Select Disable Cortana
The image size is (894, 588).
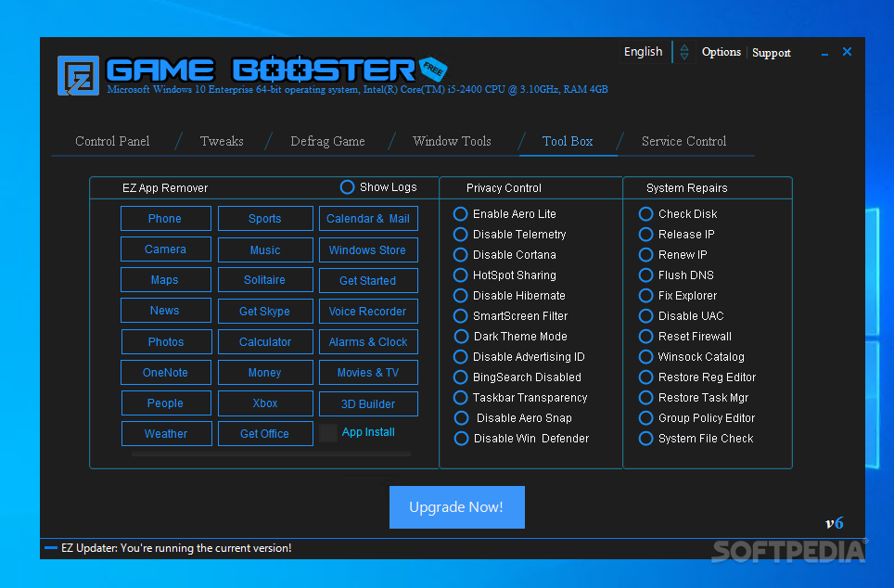coord(460,254)
